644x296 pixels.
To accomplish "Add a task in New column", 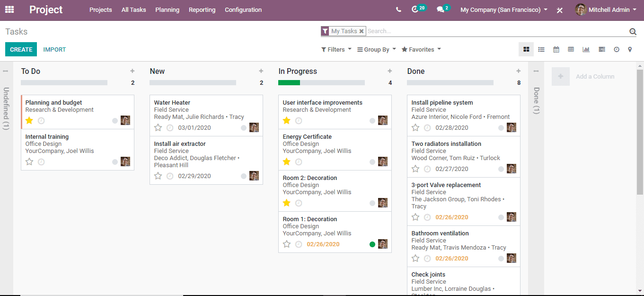I will coord(261,71).
